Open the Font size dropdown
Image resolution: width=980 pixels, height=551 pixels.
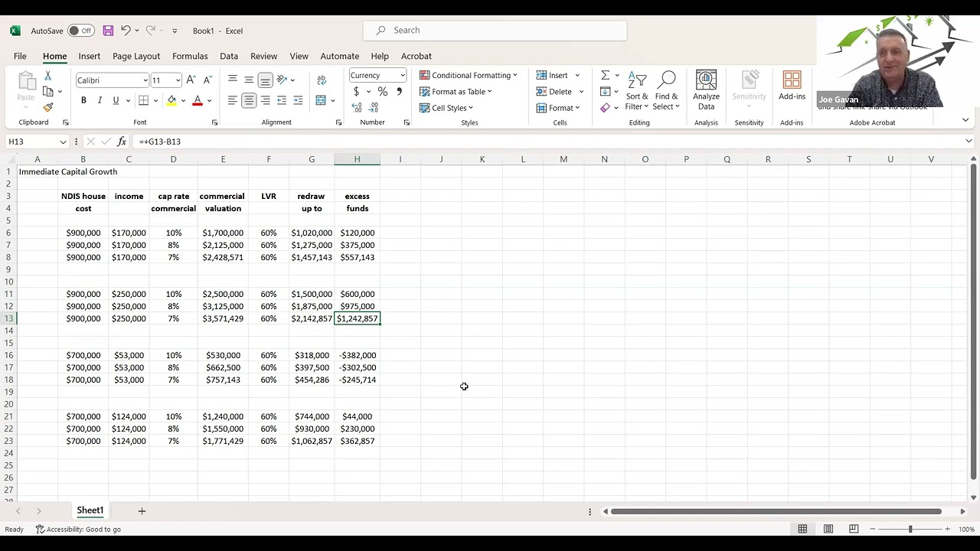tap(178, 80)
